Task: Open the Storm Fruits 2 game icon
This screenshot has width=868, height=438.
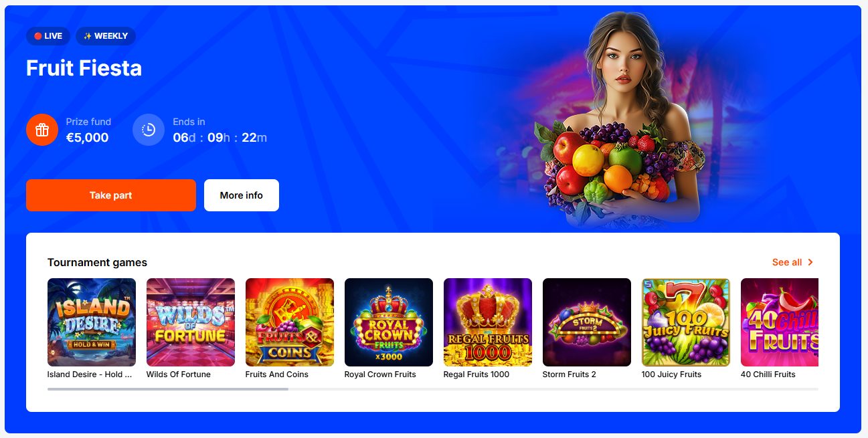Action: (x=587, y=322)
